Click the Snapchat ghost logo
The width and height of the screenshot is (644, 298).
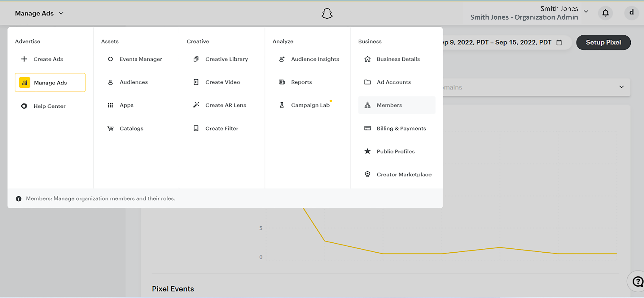click(x=327, y=13)
